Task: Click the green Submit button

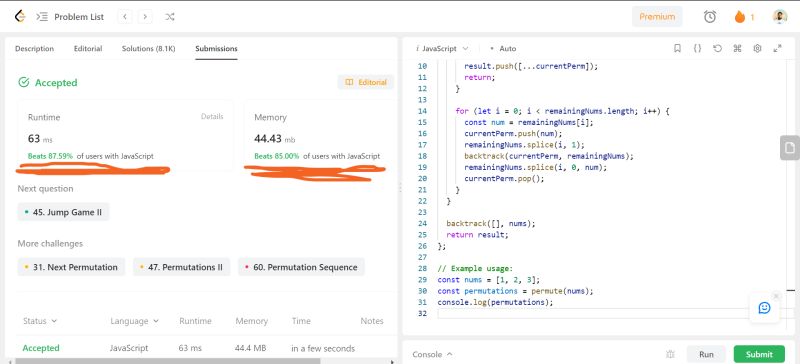Action: click(x=759, y=354)
